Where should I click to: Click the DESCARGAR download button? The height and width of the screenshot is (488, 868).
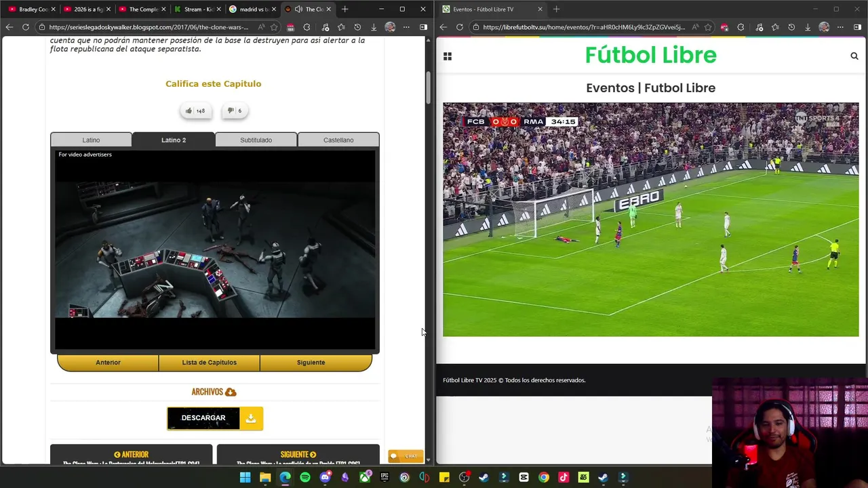click(203, 418)
